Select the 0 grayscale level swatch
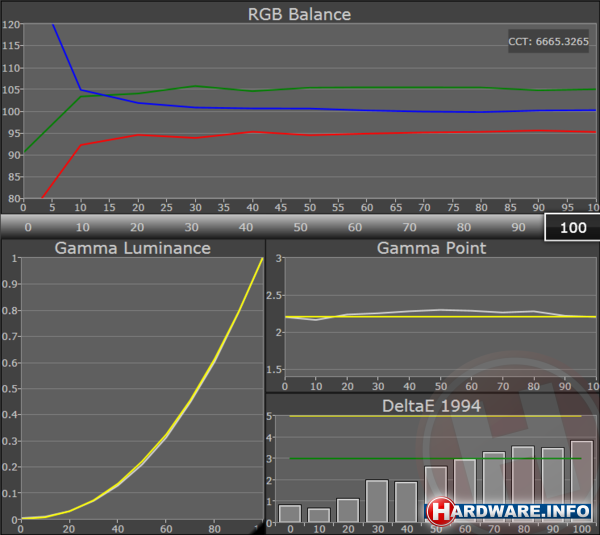This screenshot has width=600, height=535. point(27,227)
